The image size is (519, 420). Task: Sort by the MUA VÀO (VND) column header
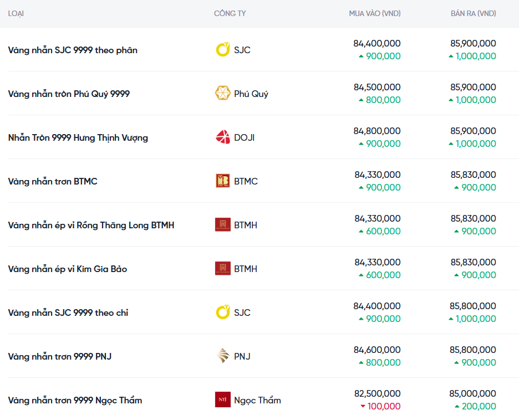pos(374,13)
